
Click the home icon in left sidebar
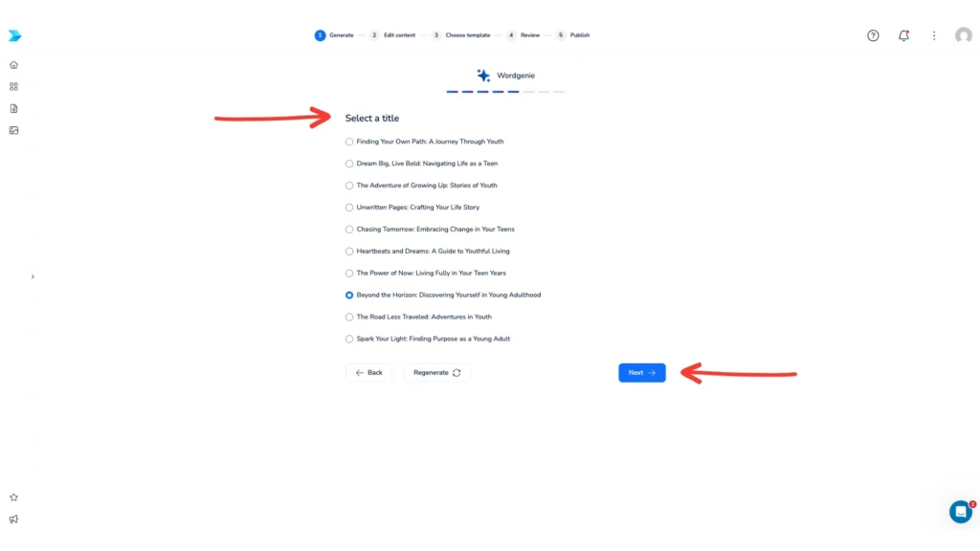(x=13, y=65)
